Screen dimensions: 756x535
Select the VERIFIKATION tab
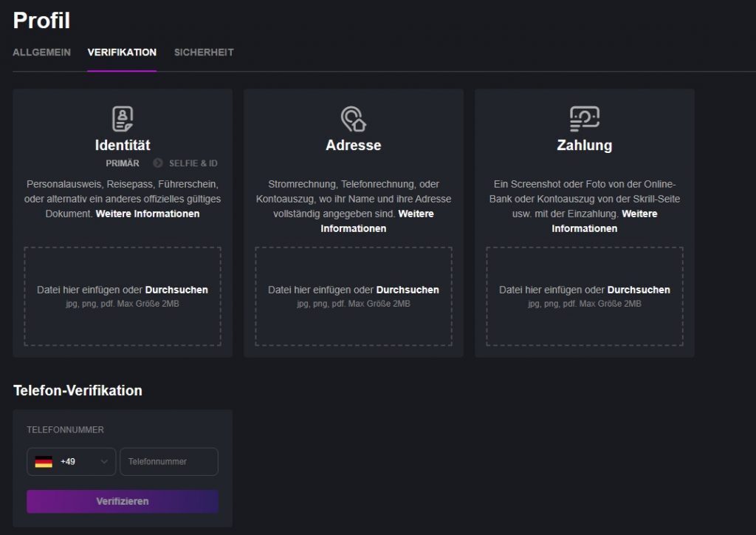(x=122, y=52)
